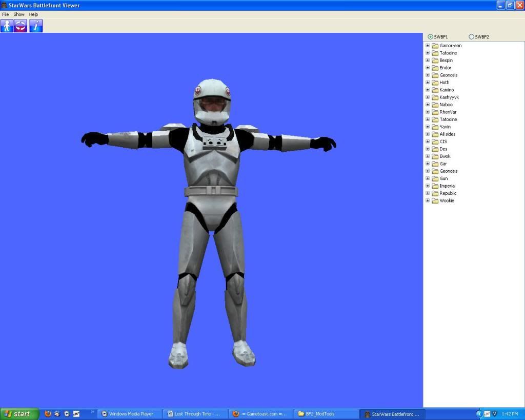525x420 pixels.
Task: Click the Naboo folder icon
Action: click(435, 105)
